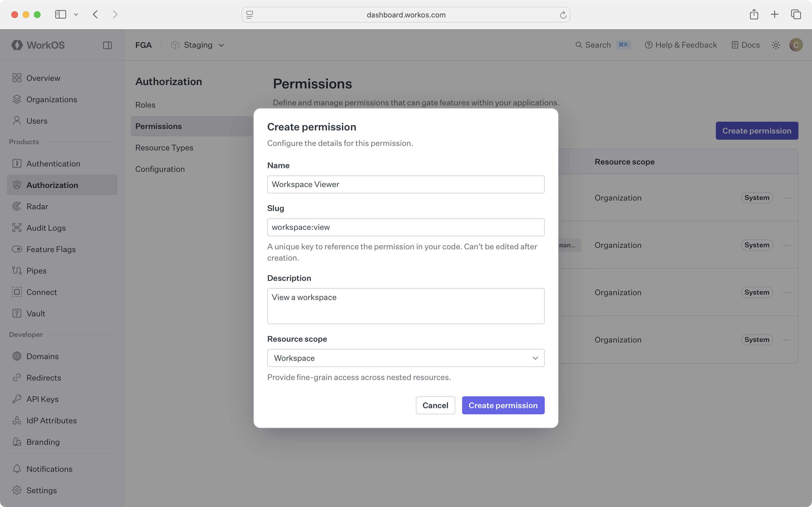Image resolution: width=812 pixels, height=507 pixels.
Task: Click the Create permission button in dialog
Action: (x=503, y=405)
